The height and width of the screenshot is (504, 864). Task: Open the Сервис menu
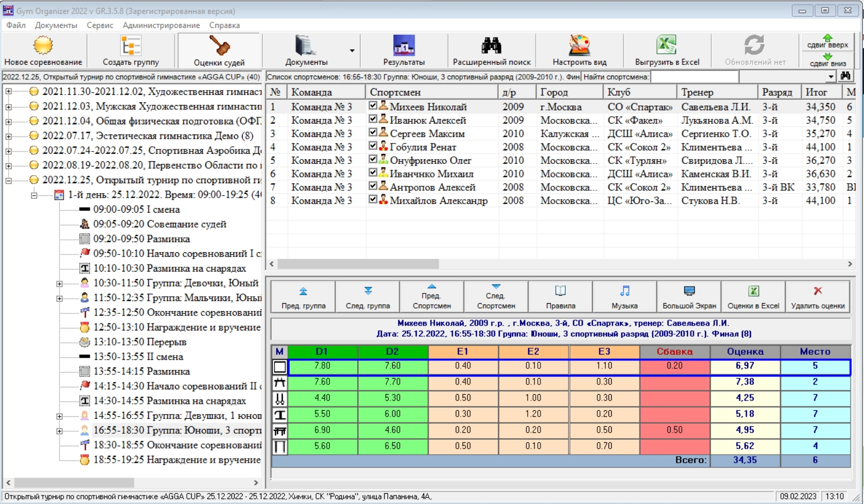coord(100,25)
